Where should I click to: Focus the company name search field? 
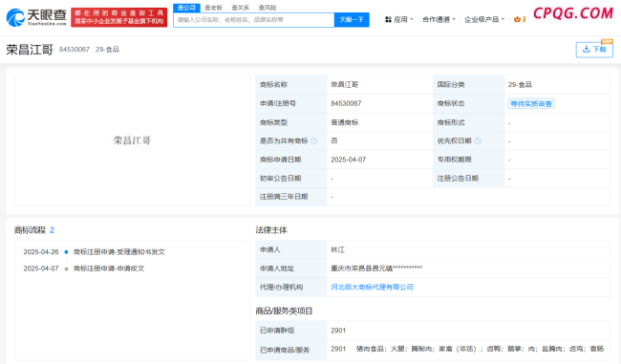coord(254,19)
